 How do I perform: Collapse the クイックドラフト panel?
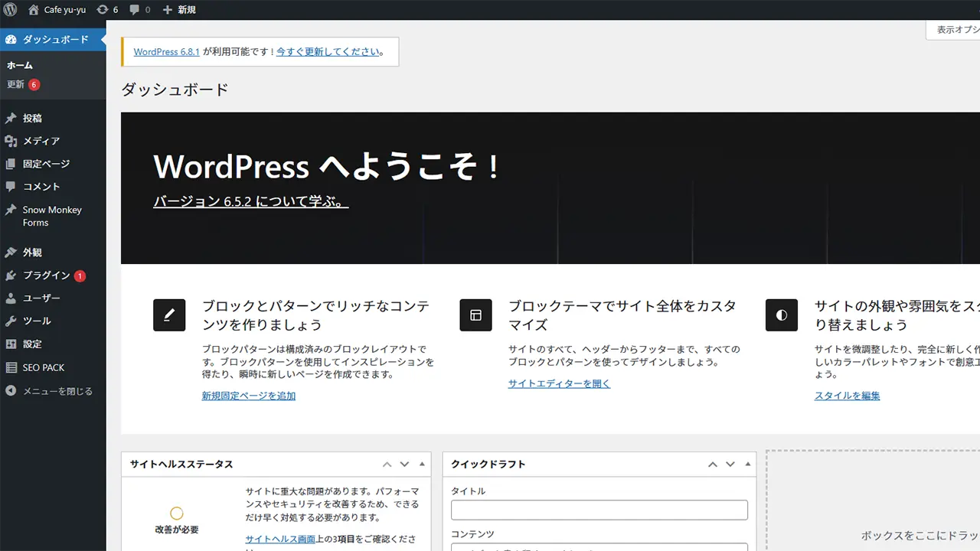click(x=748, y=465)
